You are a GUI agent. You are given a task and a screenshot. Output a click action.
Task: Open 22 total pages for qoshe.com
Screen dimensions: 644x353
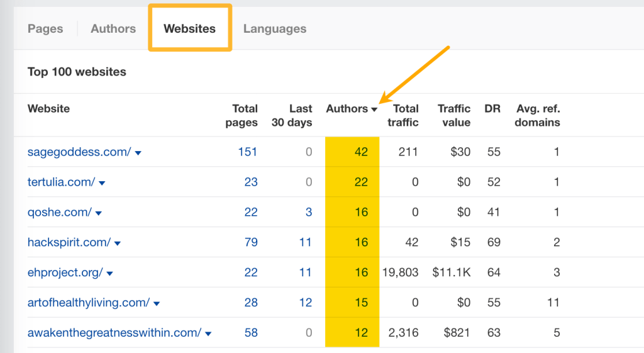pos(251,212)
